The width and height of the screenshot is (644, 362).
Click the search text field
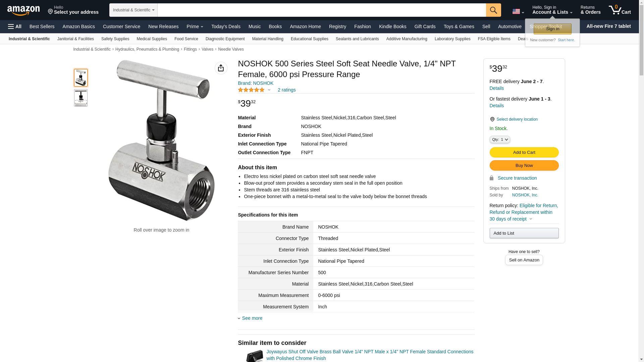(322, 10)
